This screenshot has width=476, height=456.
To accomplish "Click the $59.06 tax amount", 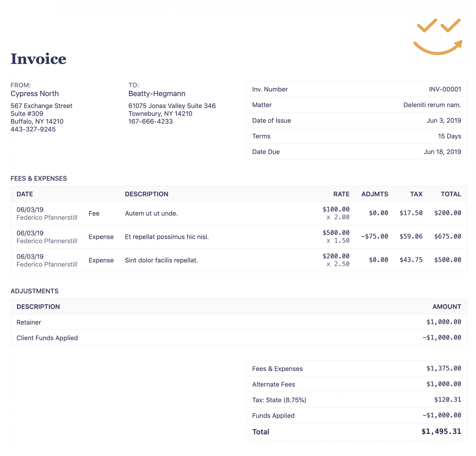I will pos(411,236).
